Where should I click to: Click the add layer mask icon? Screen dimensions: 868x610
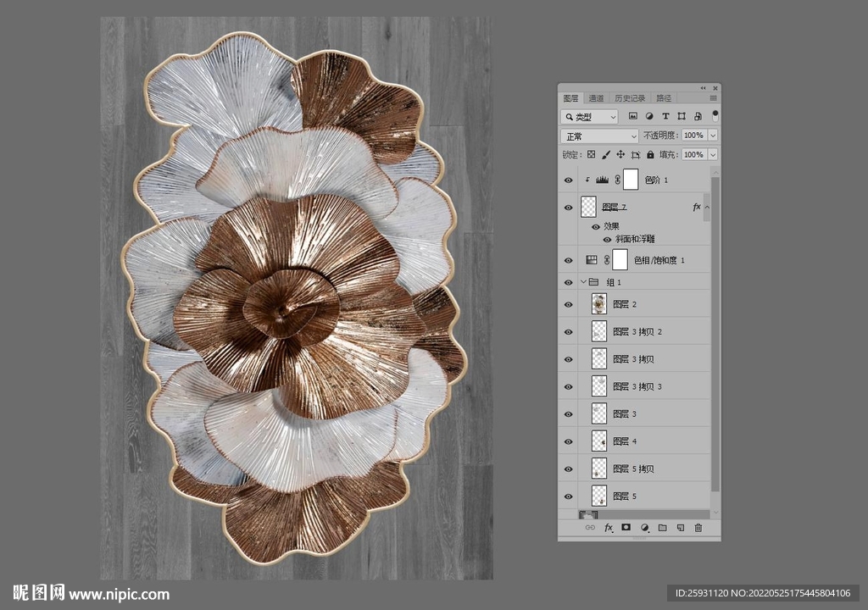(626, 528)
